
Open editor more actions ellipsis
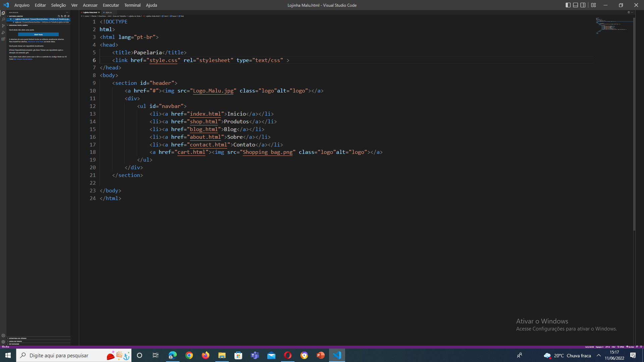pyautogui.click(x=632, y=12)
